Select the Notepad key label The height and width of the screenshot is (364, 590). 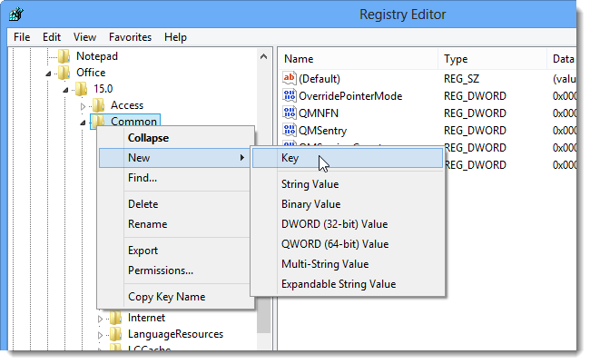point(97,56)
